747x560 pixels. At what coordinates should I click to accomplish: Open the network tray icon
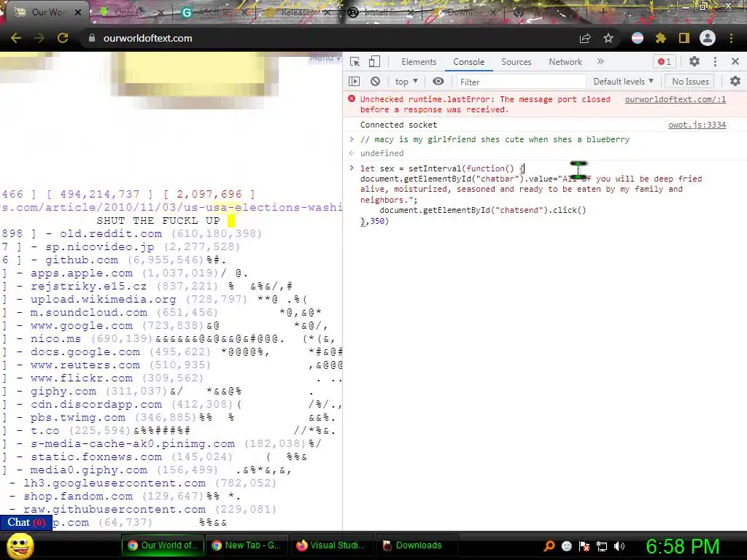pos(602,546)
